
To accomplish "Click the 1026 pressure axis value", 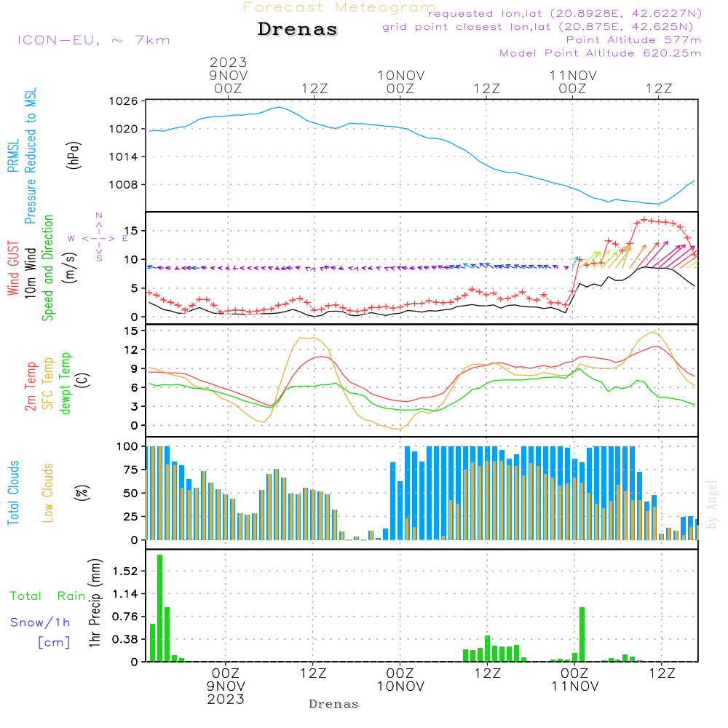I will coord(124,101).
